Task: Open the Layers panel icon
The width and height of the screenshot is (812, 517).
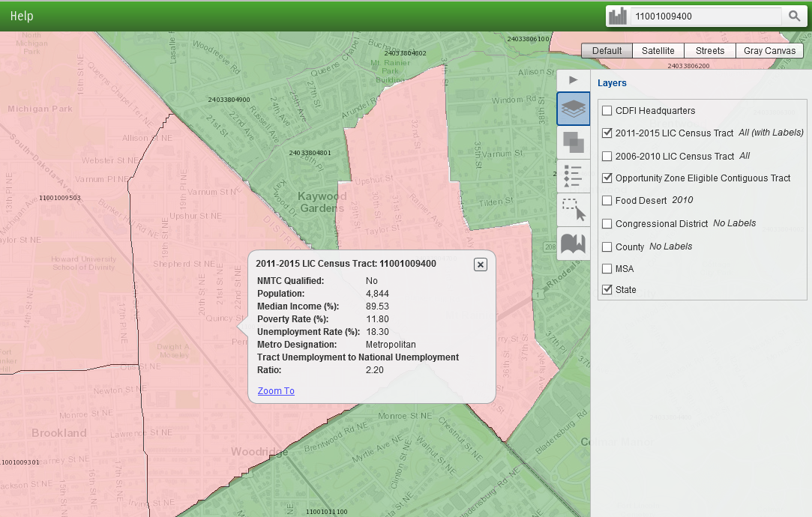Action: click(x=574, y=109)
